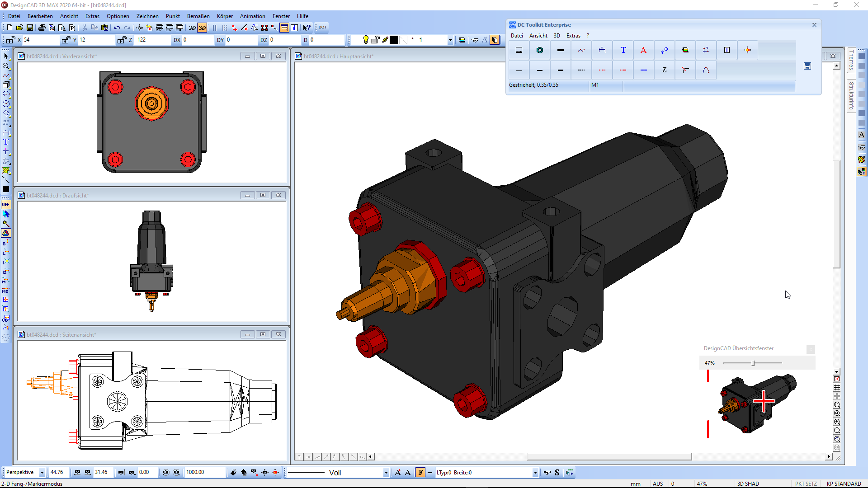The width and height of the screenshot is (868, 488).
Task: Click the polyline icon in DC Toolkit
Action: click(581, 50)
